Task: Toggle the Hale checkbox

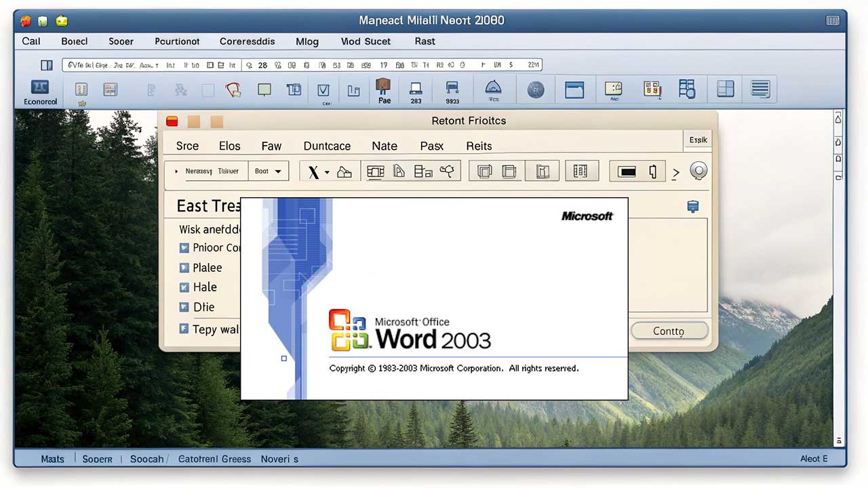Action: pos(184,287)
